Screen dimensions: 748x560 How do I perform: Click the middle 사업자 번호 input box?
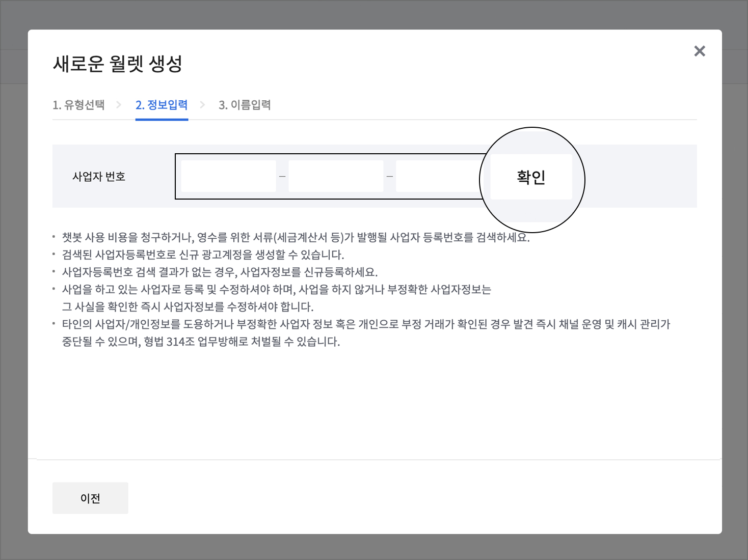(336, 176)
